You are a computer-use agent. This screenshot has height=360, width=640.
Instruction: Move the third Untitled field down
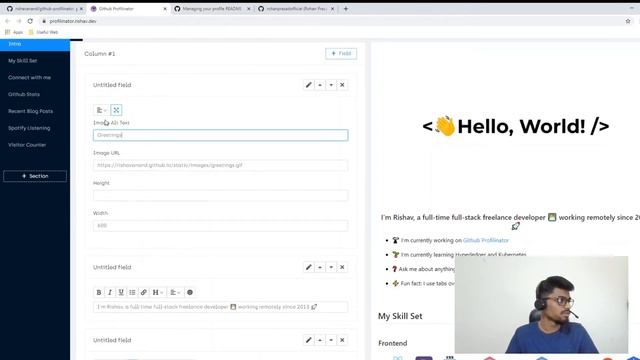[331, 340]
